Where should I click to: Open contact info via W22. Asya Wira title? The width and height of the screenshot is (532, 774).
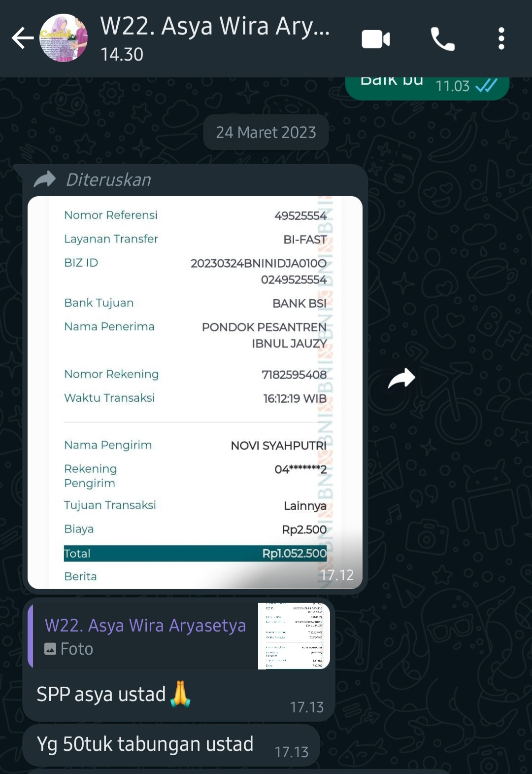pyautogui.click(x=215, y=26)
